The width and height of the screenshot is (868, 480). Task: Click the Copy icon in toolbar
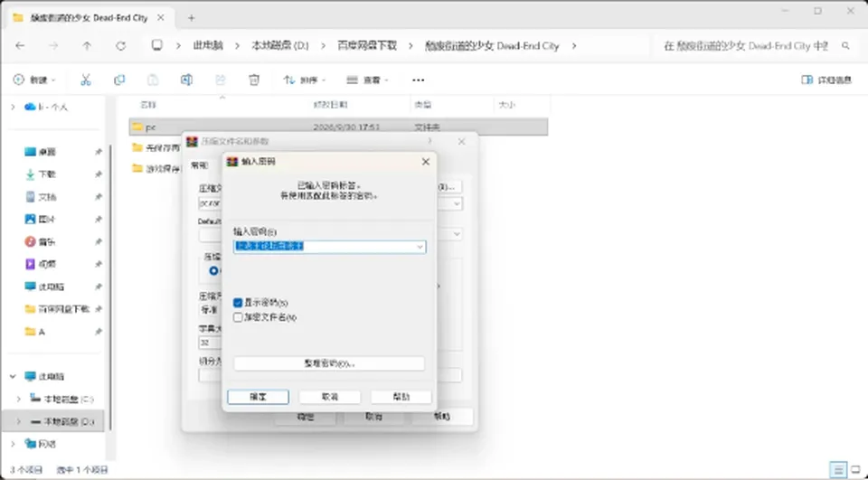click(x=119, y=80)
